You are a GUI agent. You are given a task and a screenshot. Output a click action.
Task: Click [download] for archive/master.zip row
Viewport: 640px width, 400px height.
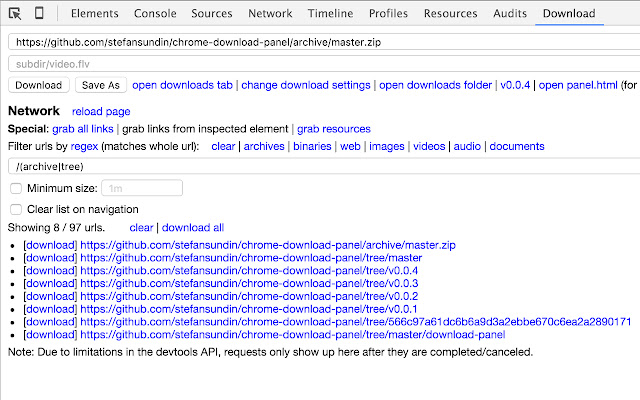[x=50, y=245]
